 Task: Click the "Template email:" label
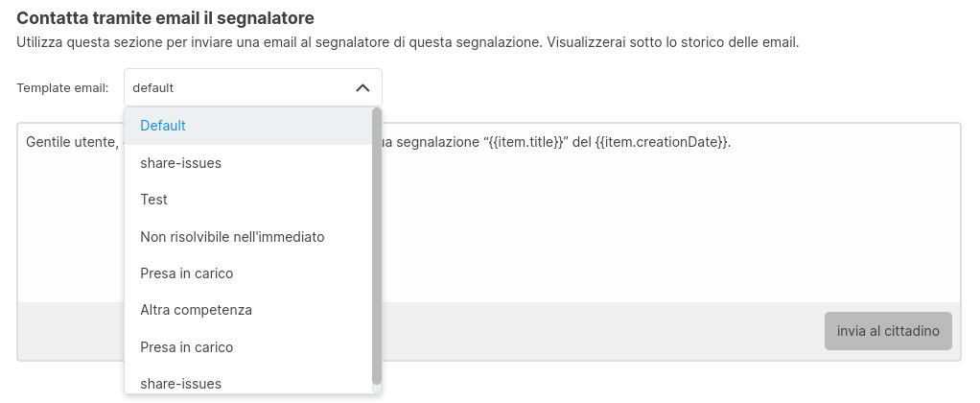click(x=62, y=88)
